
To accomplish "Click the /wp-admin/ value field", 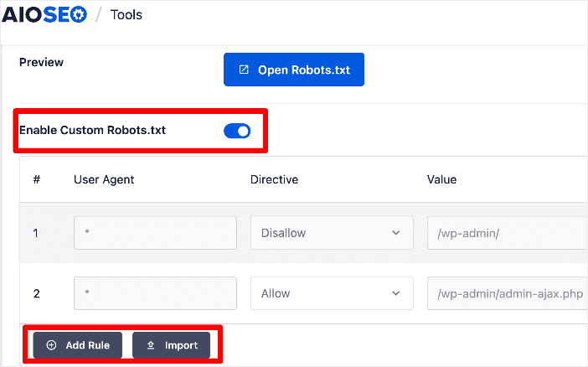I will coord(508,233).
